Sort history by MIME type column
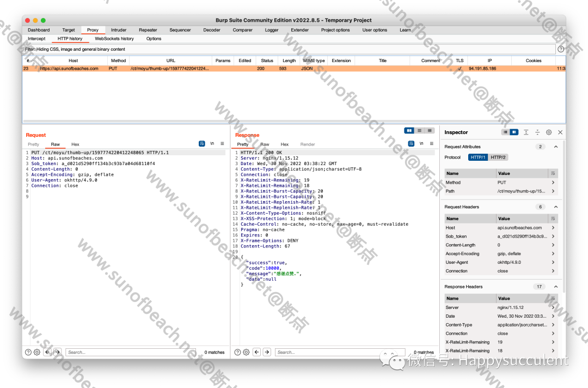The image size is (588, 388). point(314,60)
